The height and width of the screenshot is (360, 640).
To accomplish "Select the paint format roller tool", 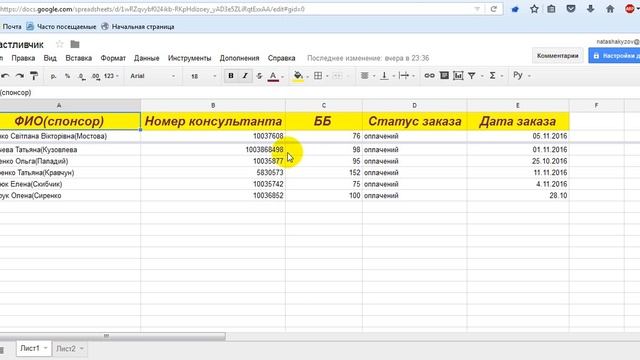I will tap(34, 76).
